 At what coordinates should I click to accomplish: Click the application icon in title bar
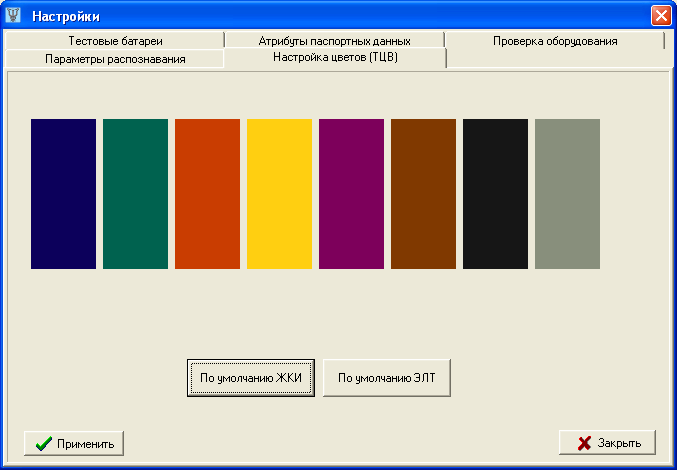click(x=13, y=16)
